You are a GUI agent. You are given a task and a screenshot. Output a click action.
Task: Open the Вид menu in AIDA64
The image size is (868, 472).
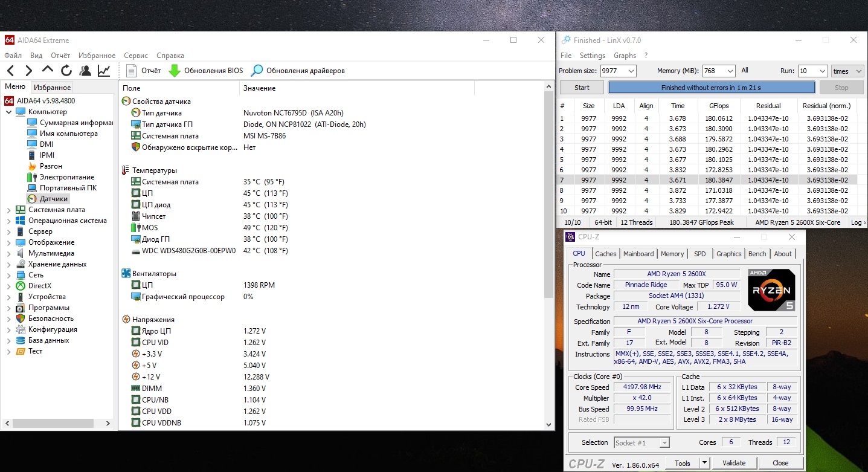click(x=36, y=56)
